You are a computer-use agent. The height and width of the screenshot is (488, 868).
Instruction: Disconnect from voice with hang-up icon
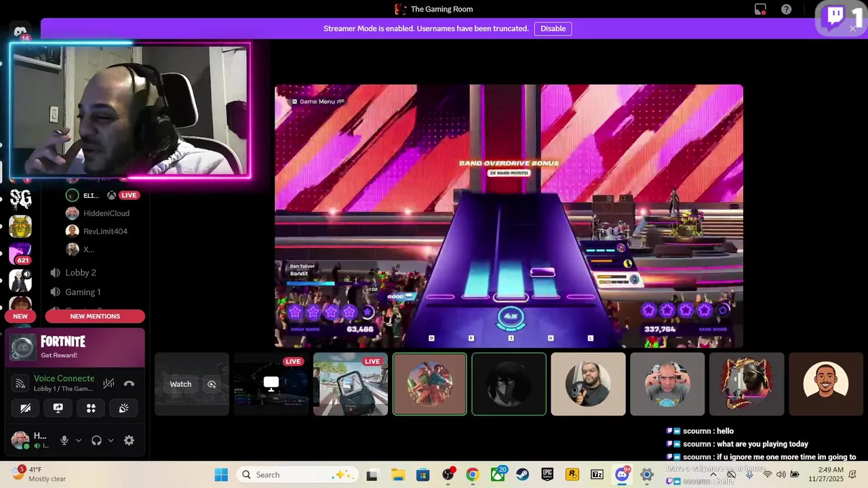[129, 384]
